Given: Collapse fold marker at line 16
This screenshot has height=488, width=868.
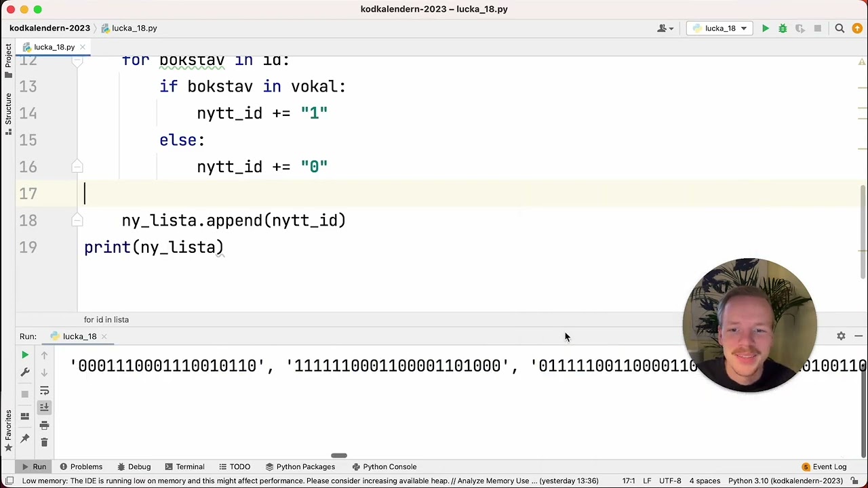Looking at the screenshot, I should (x=77, y=167).
